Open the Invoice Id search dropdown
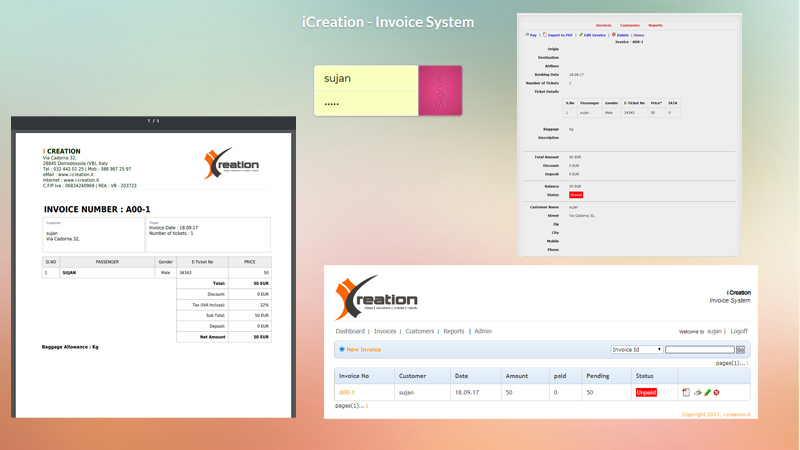 (636, 350)
